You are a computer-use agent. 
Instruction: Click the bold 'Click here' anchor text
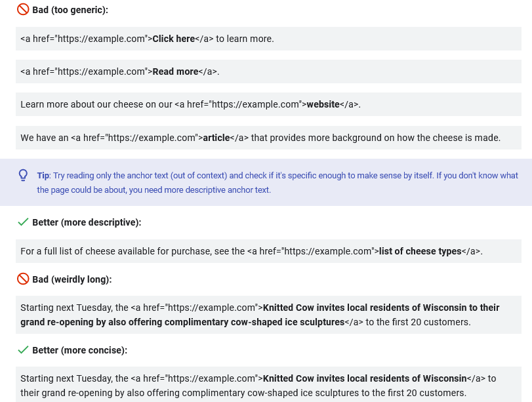(x=174, y=39)
